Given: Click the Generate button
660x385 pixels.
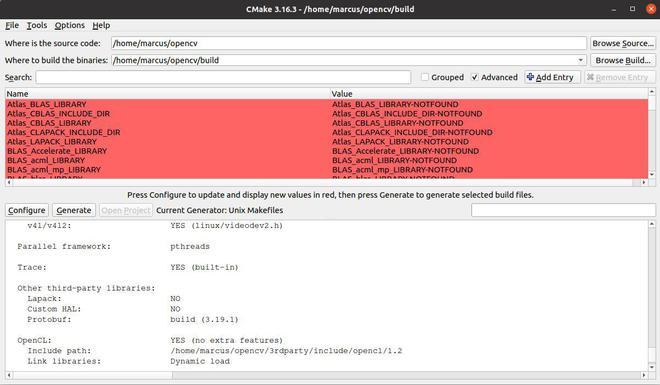Looking at the screenshot, I should pyautogui.click(x=74, y=210).
